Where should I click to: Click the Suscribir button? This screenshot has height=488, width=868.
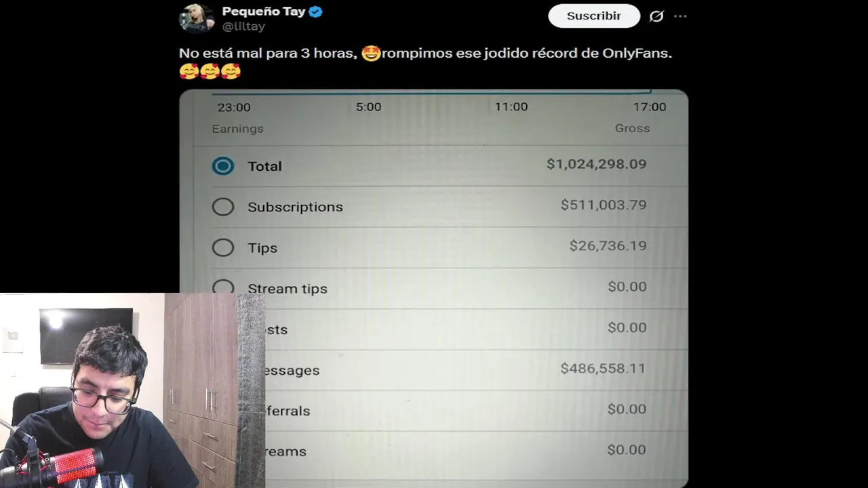[x=594, y=16]
